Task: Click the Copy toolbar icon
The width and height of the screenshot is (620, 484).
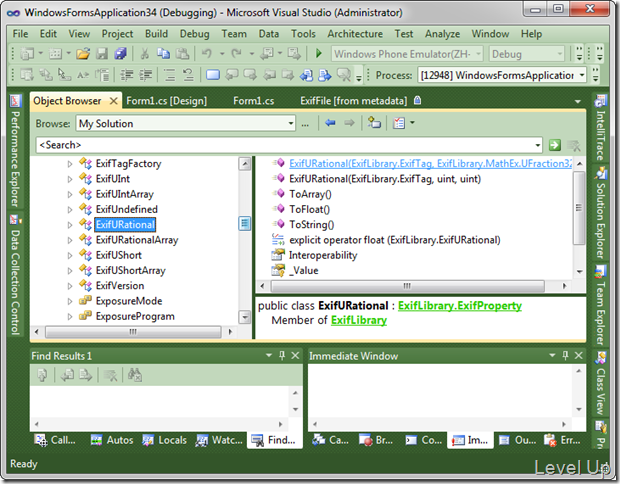Action: pyautogui.click(x=163, y=53)
